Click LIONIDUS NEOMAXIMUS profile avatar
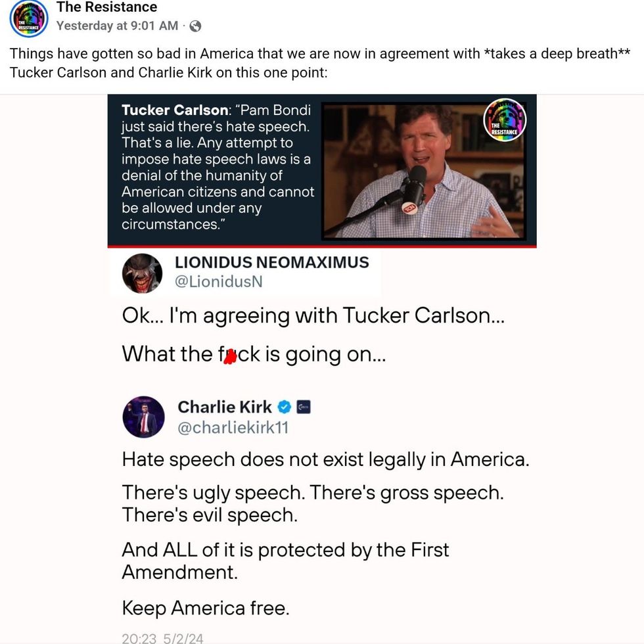644x644 pixels. (x=142, y=273)
